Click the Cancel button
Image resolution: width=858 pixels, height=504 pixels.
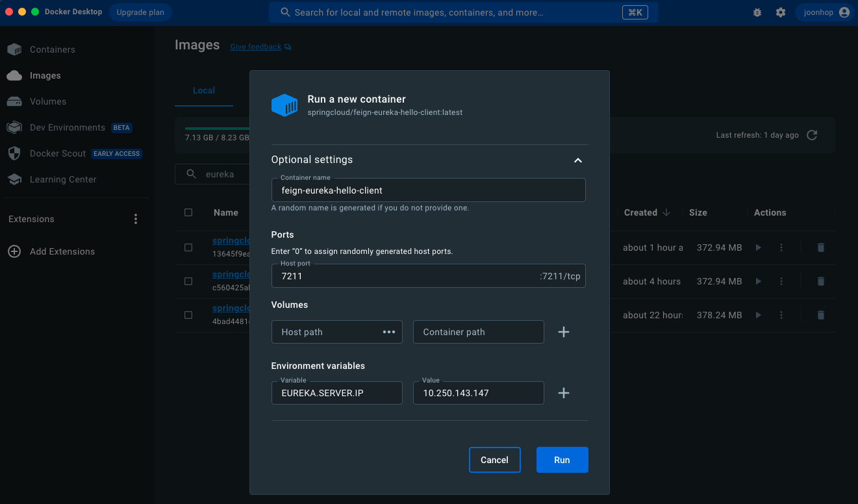tap(494, 460)
